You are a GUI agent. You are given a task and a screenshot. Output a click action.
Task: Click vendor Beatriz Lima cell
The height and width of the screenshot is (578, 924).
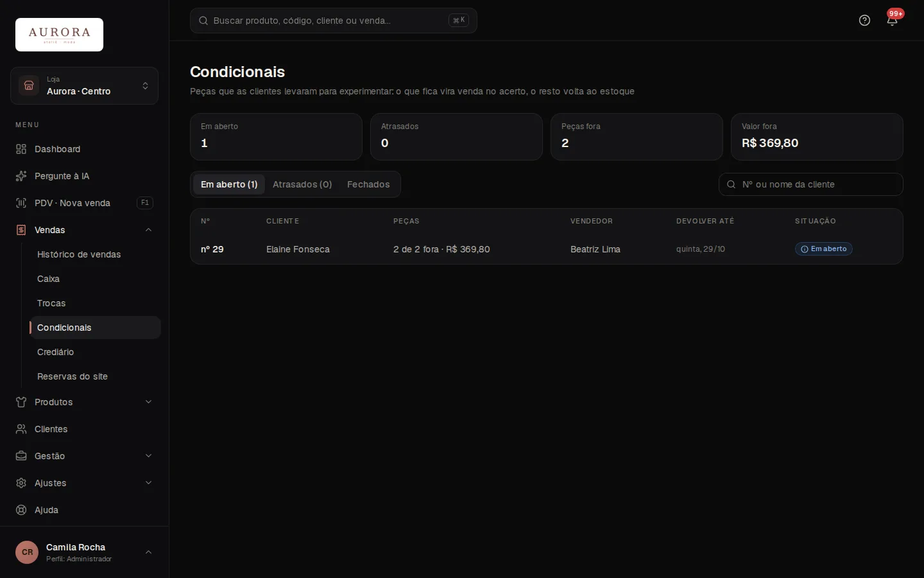595,249
